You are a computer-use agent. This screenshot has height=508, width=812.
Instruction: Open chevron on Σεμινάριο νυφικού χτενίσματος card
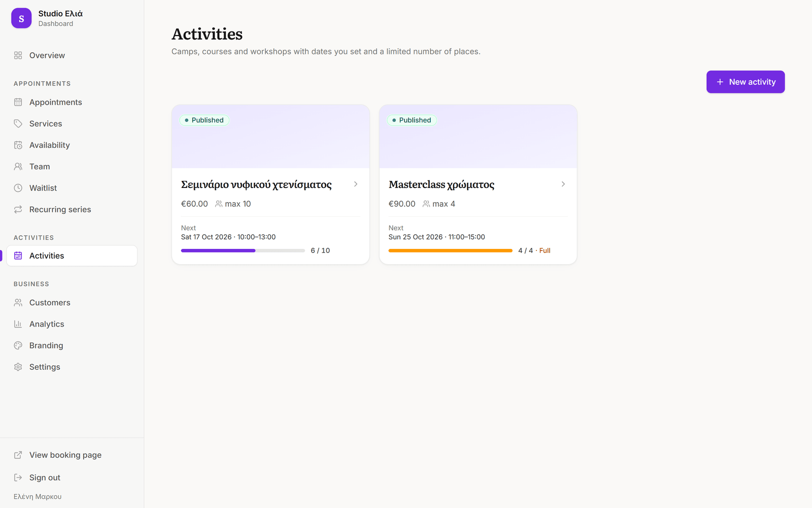tap(356, 184)
